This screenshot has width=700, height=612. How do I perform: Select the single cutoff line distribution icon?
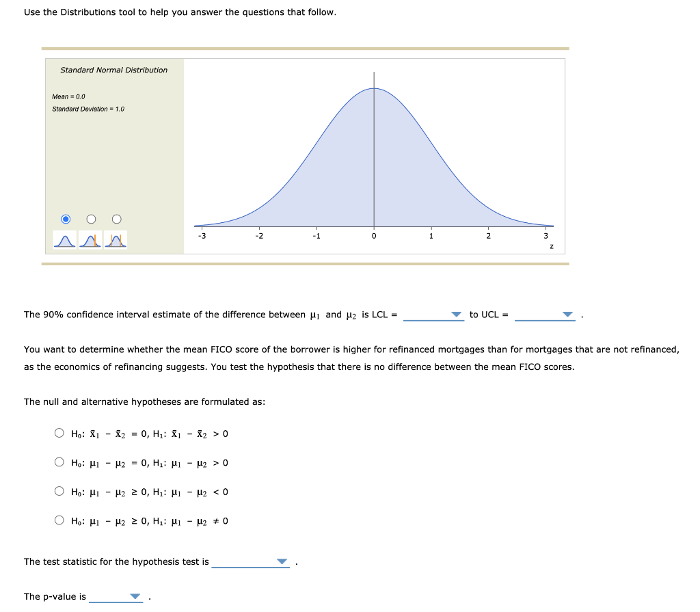pyautogui.click(x=90, y=239)
